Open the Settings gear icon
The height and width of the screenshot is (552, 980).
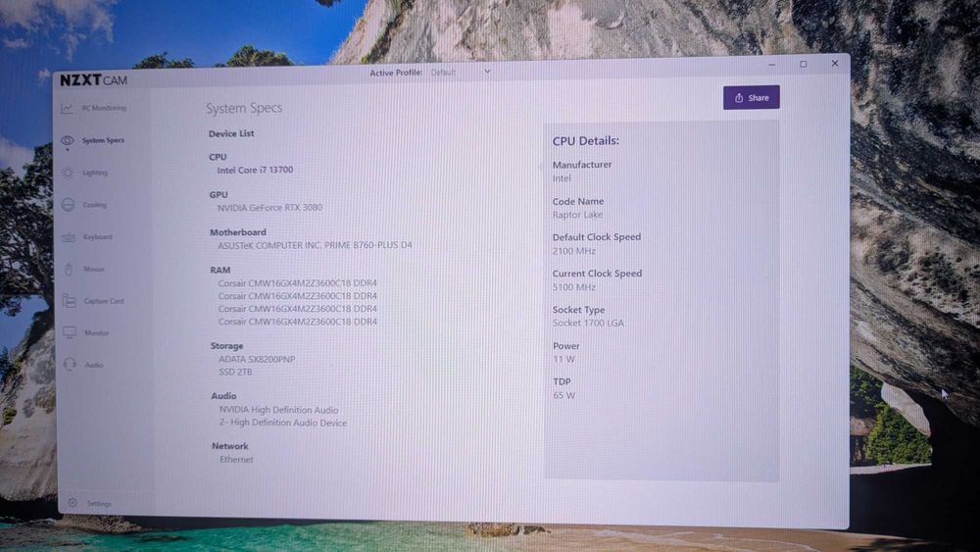[73, 503]
